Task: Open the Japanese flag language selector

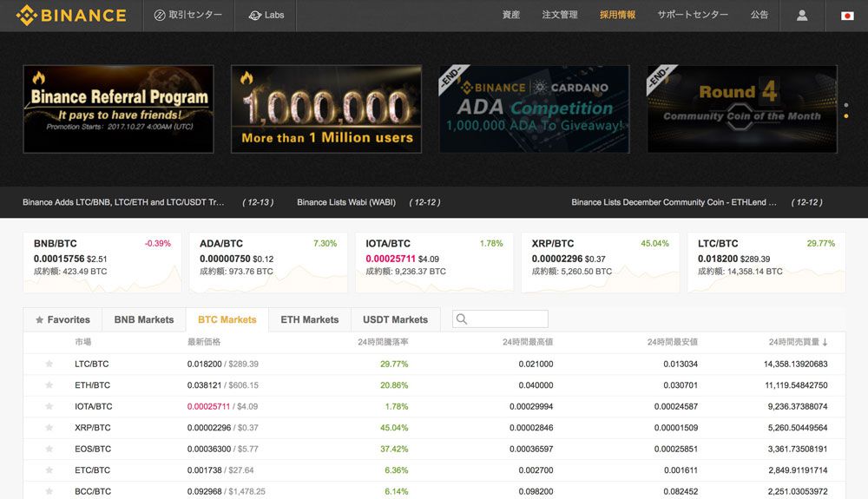Action: [847, 16]
